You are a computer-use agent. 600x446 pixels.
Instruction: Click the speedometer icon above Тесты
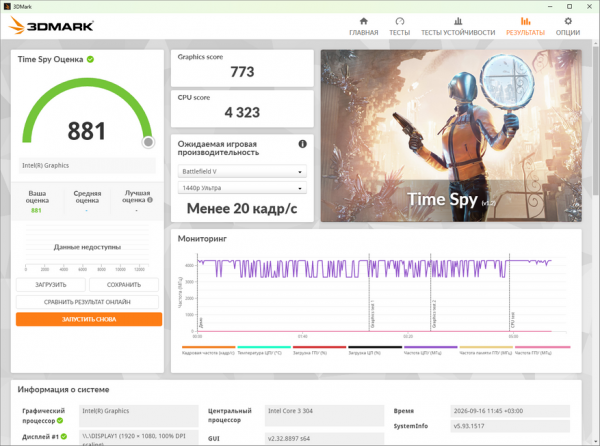[x=399, y=21]
